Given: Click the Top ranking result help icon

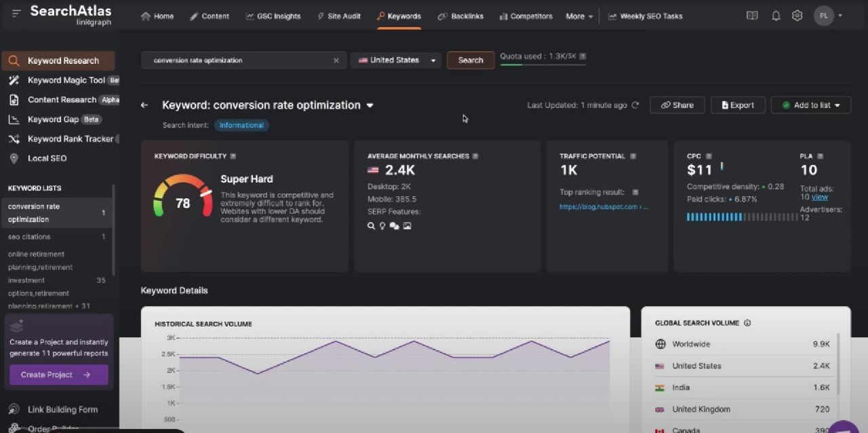Looking at the screenshot, I should tap(635, 192).
